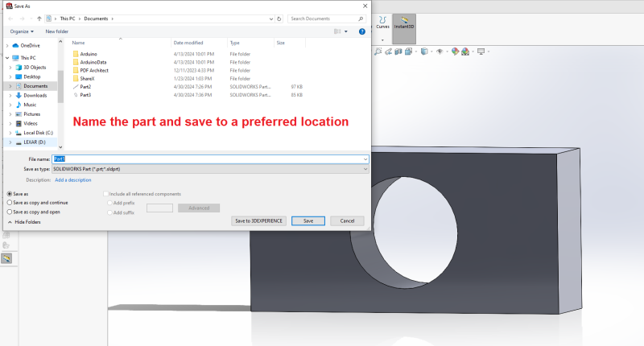644x346 pixels.
Task: Select Save as copy and continue
Action: (x=10, y=203)
